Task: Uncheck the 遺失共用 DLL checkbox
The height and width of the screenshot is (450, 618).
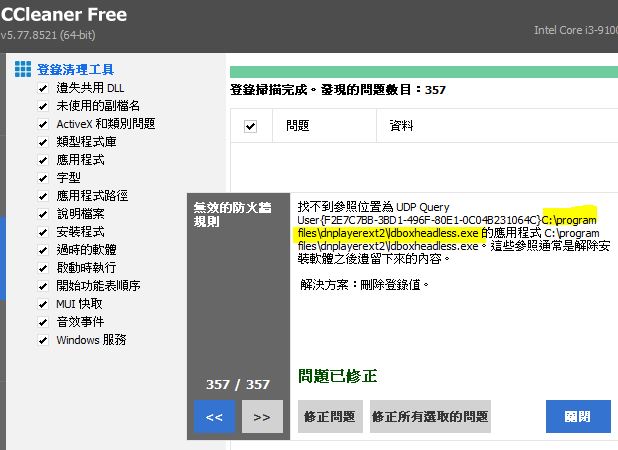Action: point(43,88)
